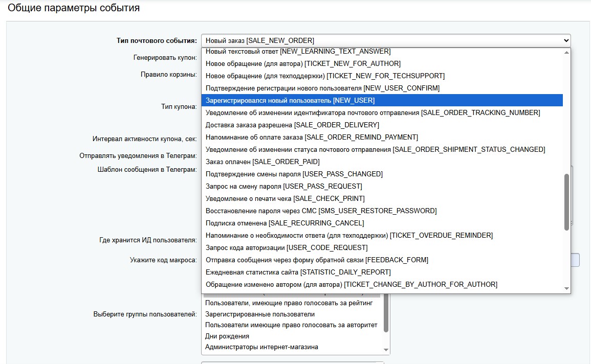Select 'Подписка отменена [SALE_RECURRING_CANCEL]' item
591x364 pixels.
[x=284, y=223]
